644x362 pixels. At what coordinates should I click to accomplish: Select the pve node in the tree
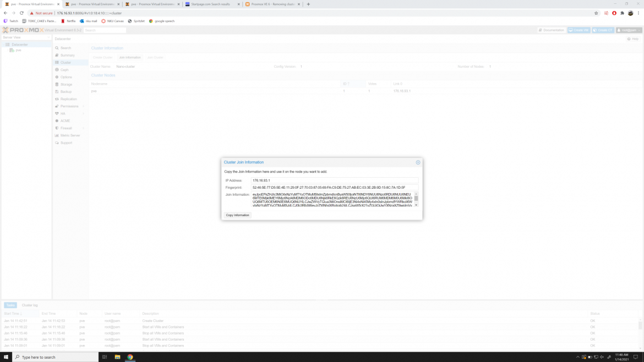(x=19, y=50)
